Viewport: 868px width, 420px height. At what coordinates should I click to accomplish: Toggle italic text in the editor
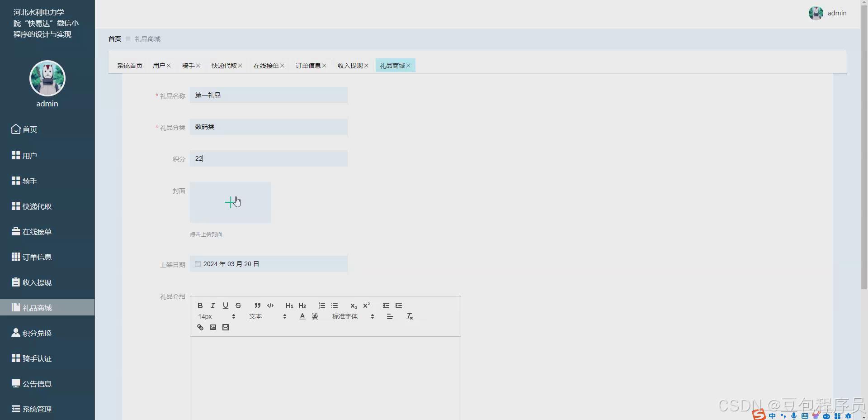pos(213,305)
